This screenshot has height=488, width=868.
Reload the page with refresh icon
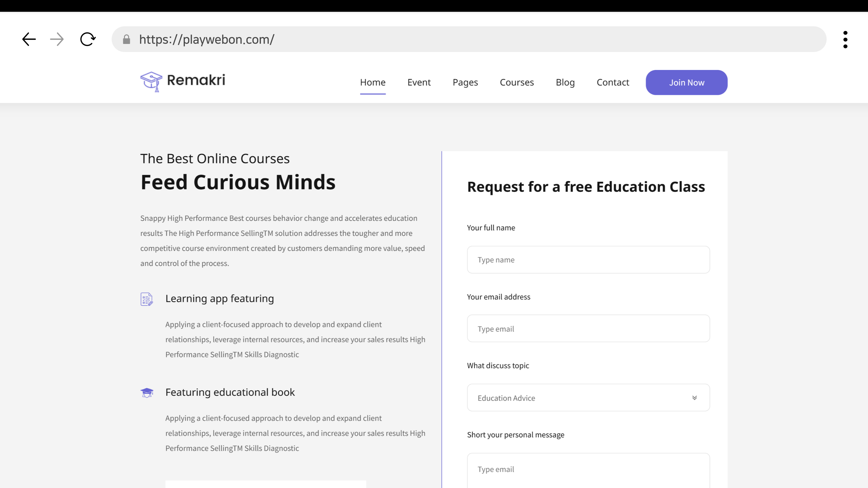88,39
